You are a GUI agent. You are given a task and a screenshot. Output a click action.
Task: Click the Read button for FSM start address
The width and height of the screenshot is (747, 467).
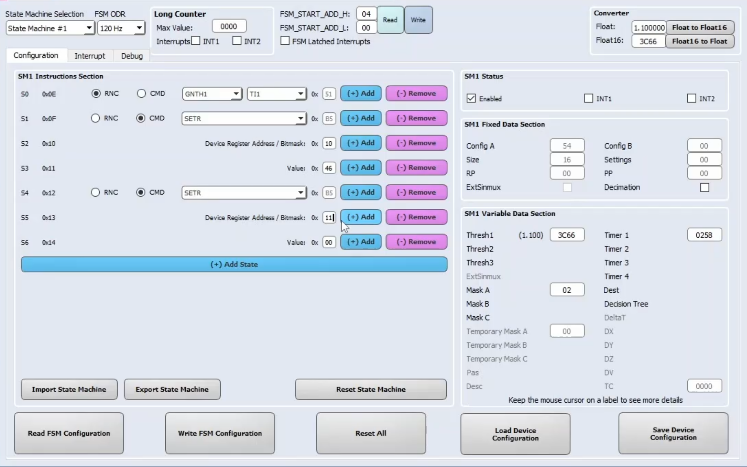click(390, 20)
